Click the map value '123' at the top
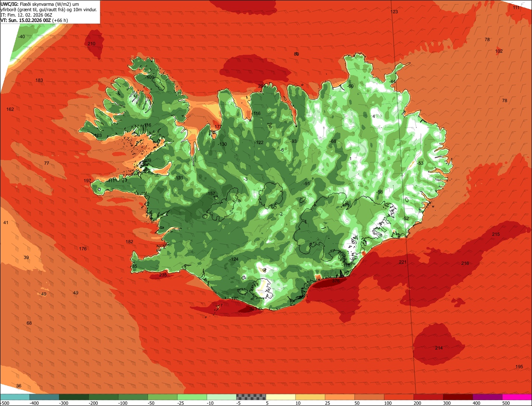This screenshot has height=406, width=532. pyautogui.click(x=394, y=12)
